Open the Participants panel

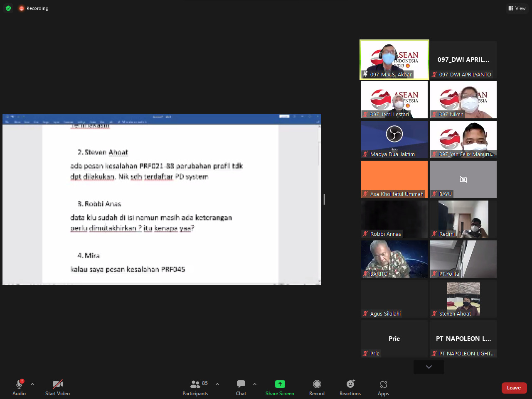[195, 387]
